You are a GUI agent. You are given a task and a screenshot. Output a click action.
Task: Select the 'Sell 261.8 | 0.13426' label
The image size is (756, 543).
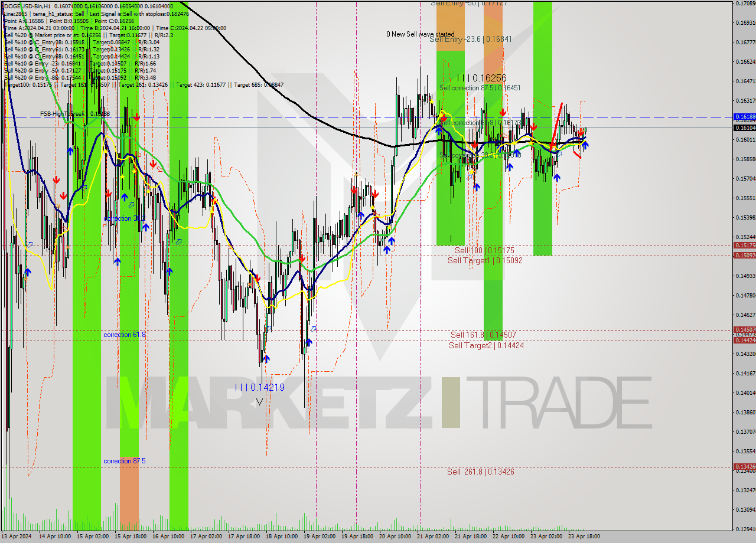(x=480, y=472)
